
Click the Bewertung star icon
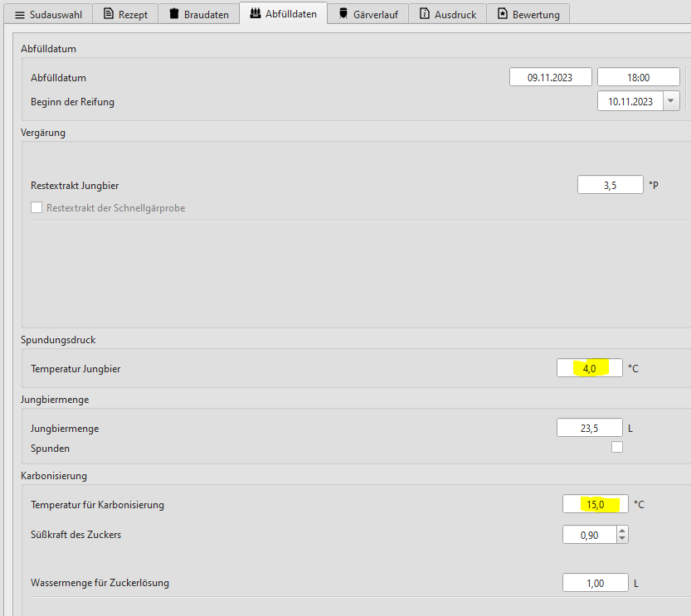pos(502,15)
